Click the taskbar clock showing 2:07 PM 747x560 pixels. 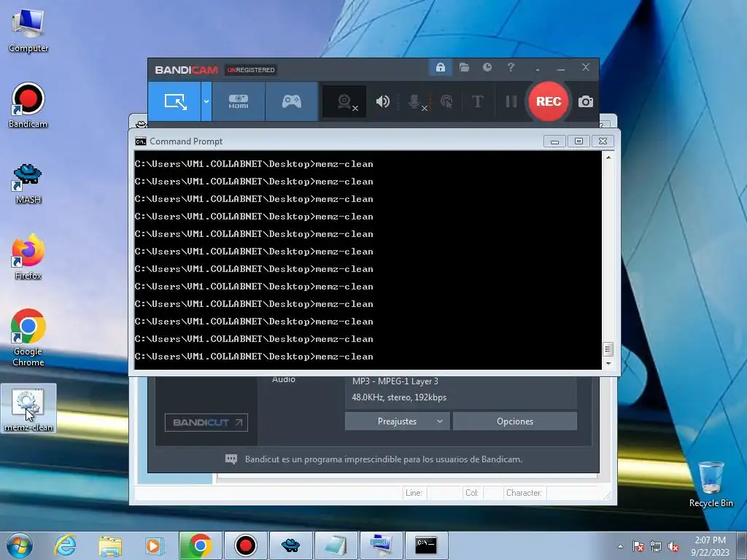click(x=711, y=546)
